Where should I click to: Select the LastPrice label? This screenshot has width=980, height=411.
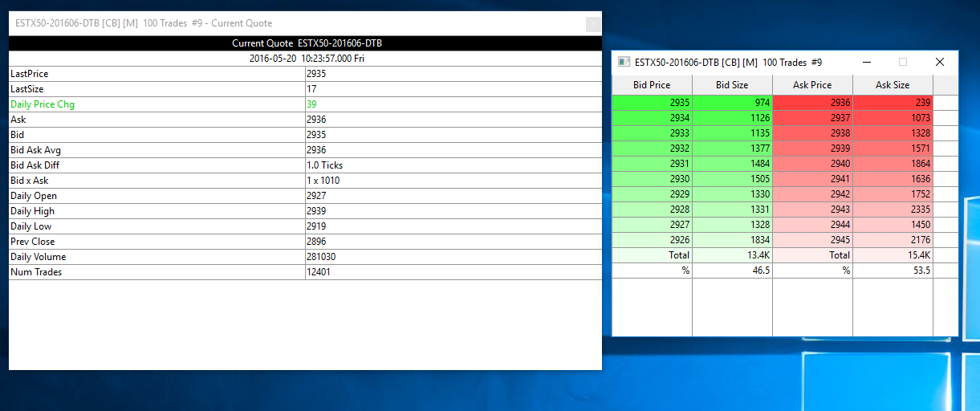tap(29, 74)
